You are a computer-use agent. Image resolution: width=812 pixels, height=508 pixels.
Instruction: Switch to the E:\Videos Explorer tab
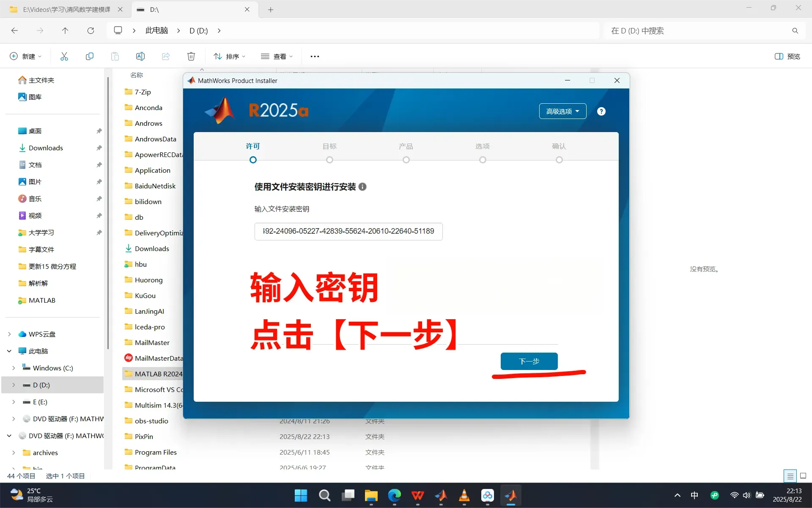pyautogui.click(x=66, y=9)
